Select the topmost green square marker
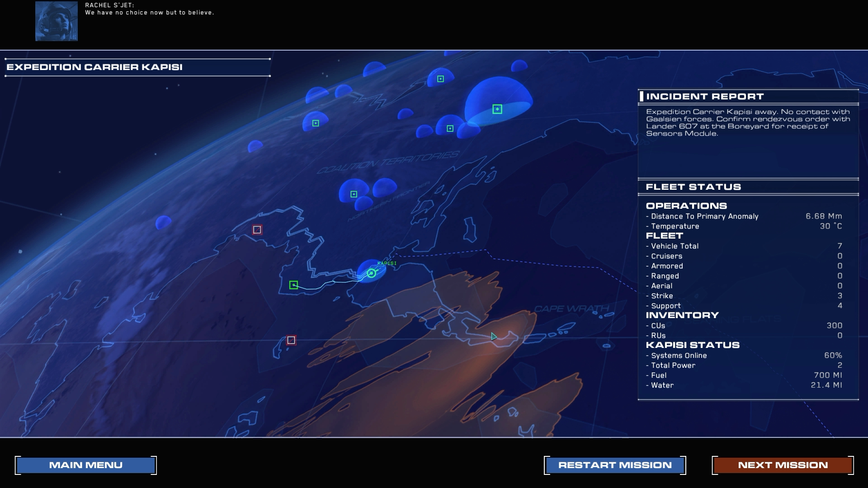 [440, 79]
